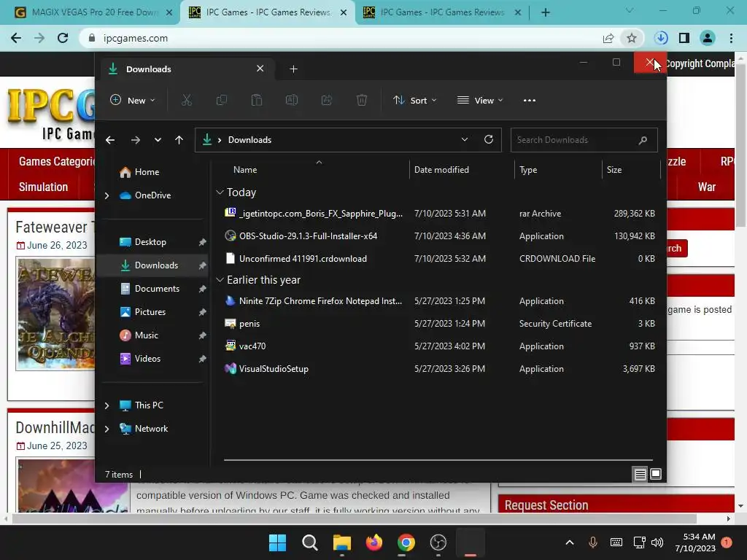Collapse the Today group
747x560 pixels.
click(220, 192)
